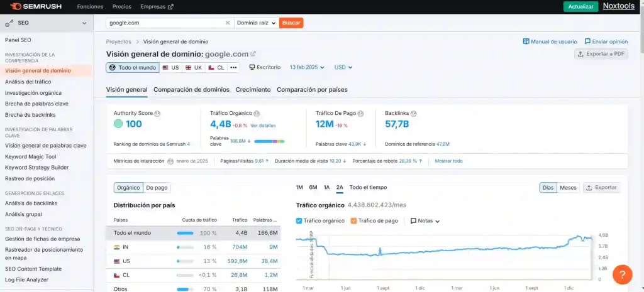This screenshot has width=644, height=292.
Task: Click the orange help question mark button
Action: [621, 274]
